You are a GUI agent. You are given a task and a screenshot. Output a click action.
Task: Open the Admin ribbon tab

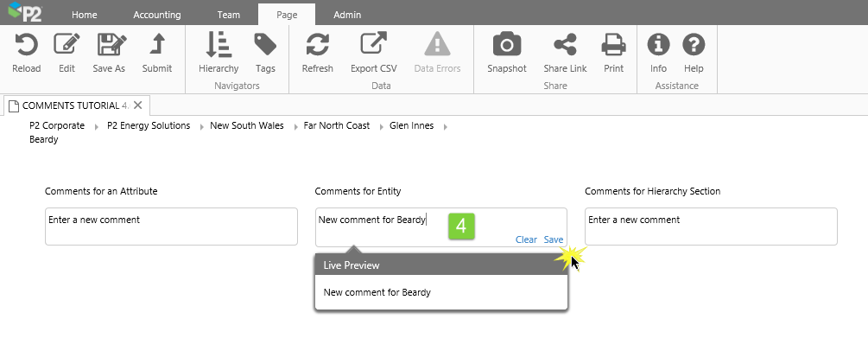[347, 15]
